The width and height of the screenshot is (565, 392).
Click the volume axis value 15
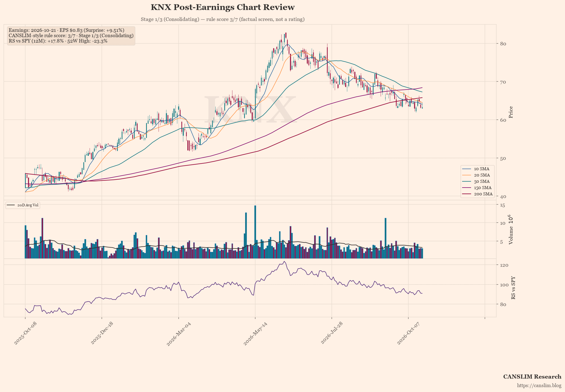tap(502, 205)
